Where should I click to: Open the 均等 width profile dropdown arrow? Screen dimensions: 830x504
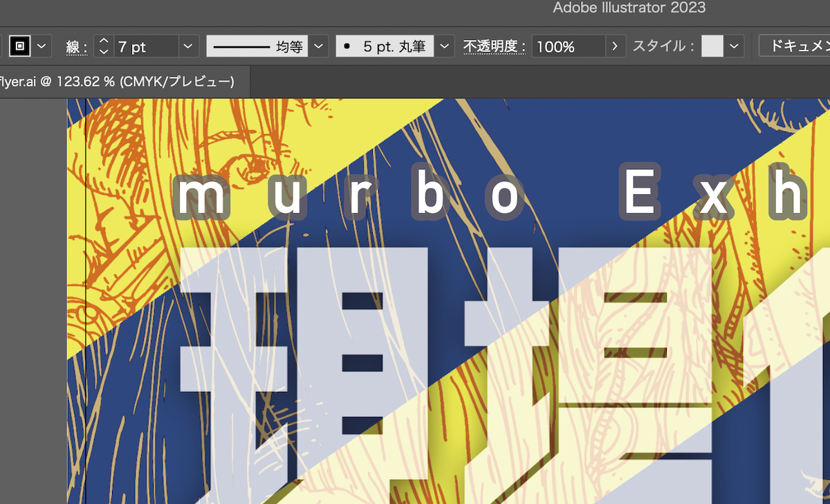pyautogui.click(x=318, y=46)
